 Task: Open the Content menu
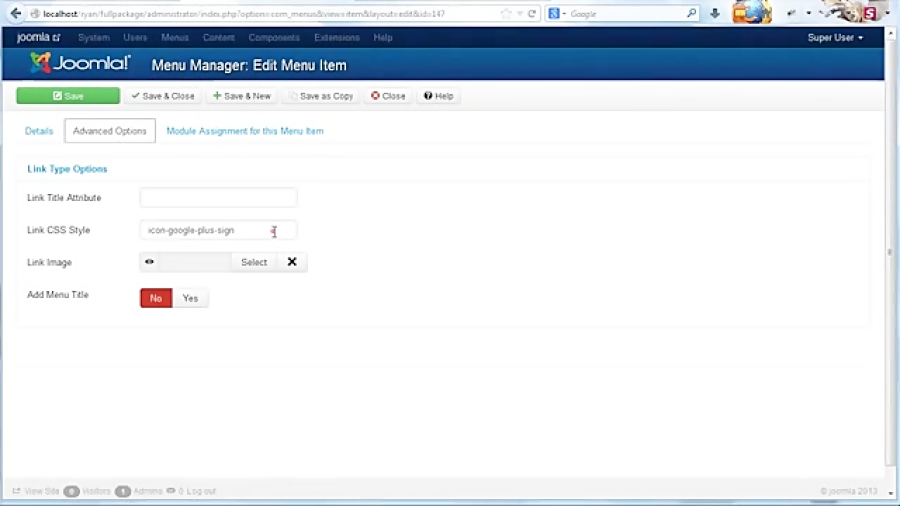tap(219, 37)
